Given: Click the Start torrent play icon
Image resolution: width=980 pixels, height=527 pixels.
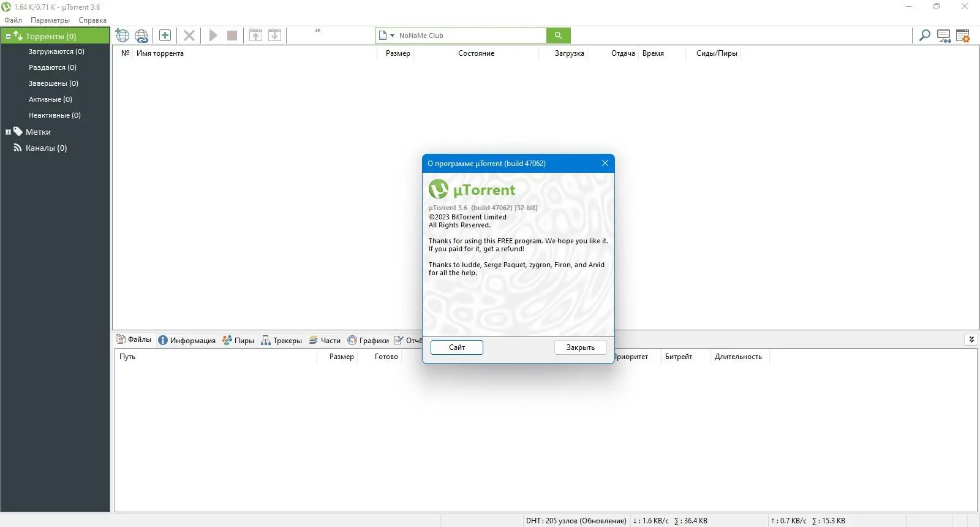Looking at the screenshot, I should pos(213,36).
